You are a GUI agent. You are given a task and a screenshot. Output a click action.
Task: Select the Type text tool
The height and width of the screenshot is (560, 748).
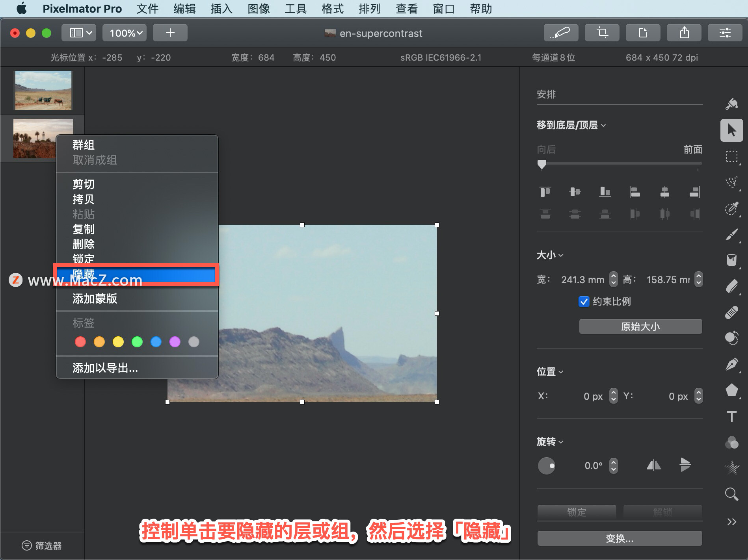(731, 416)
